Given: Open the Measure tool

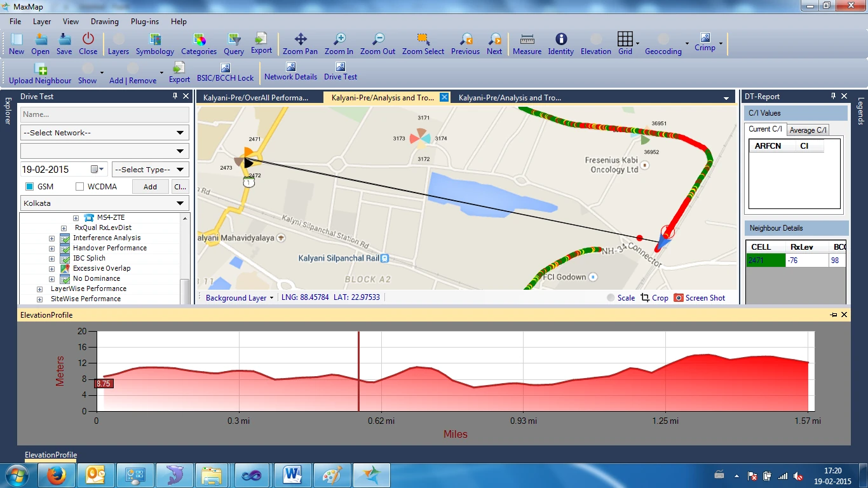Looking at the screenshot, I should (x=527, y=44).
